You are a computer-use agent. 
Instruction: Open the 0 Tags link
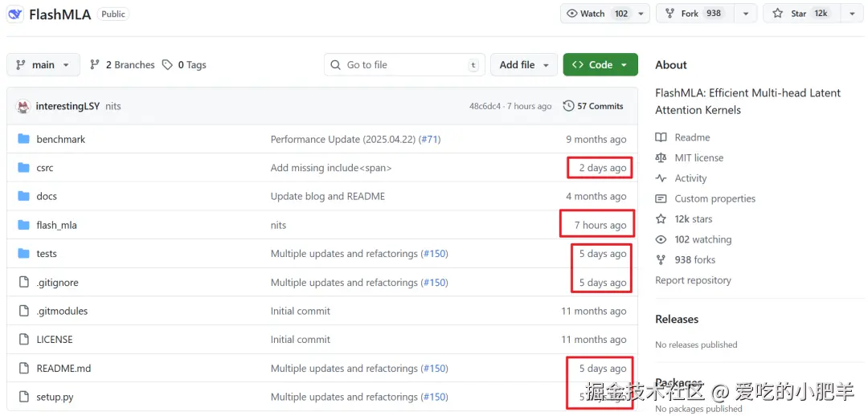[x=184, y=65]
